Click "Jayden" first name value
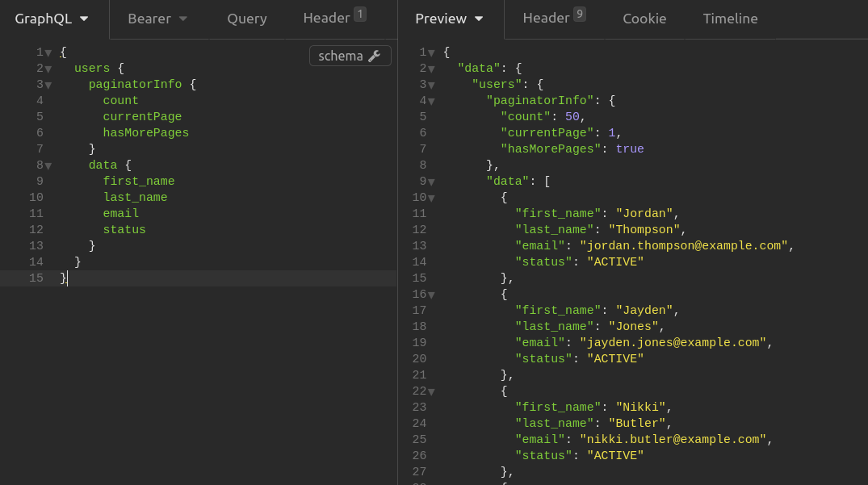This screenshot has height=485, width=868. (x=644, y=310)
